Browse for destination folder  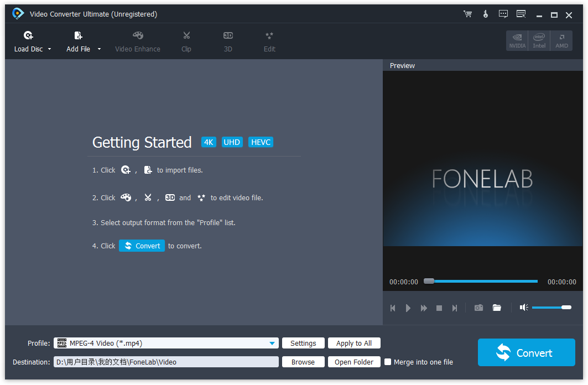tap(303, 362)
